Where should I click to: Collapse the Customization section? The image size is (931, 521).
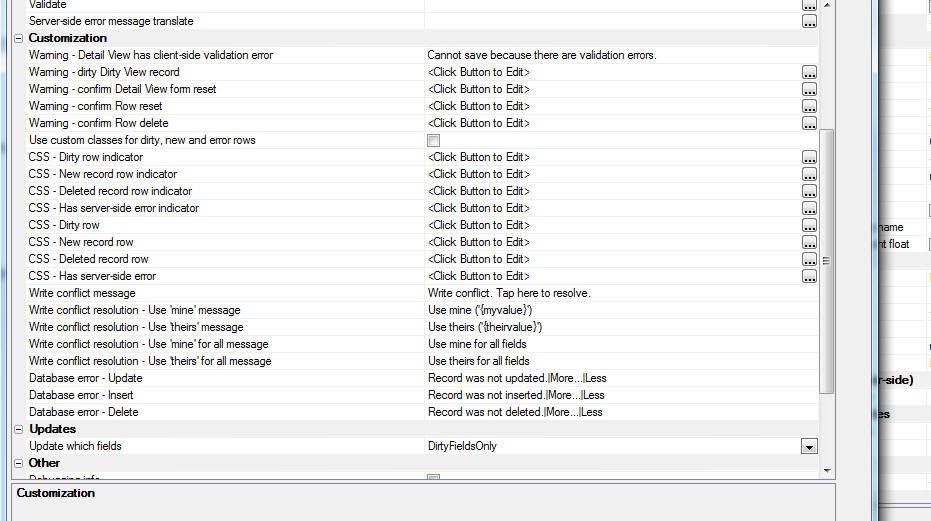(18, 38)
